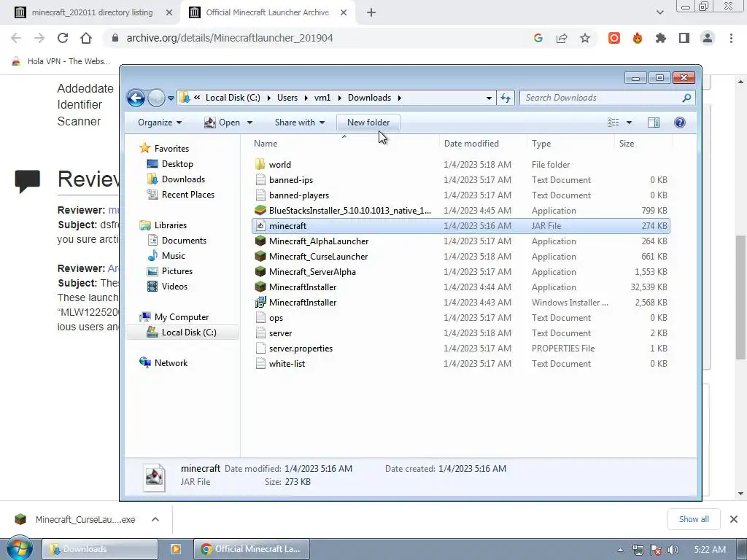Sort by Type column header

click(x=541, y=144)
